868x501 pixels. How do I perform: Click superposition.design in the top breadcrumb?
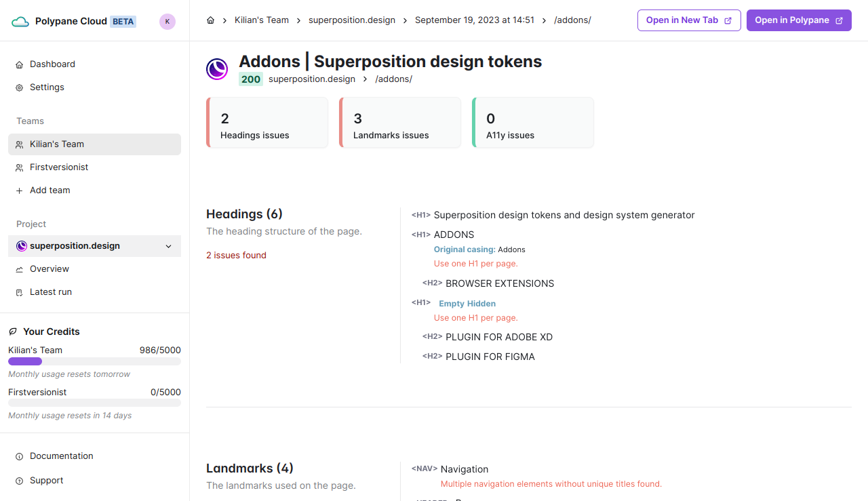pos(352,20)
